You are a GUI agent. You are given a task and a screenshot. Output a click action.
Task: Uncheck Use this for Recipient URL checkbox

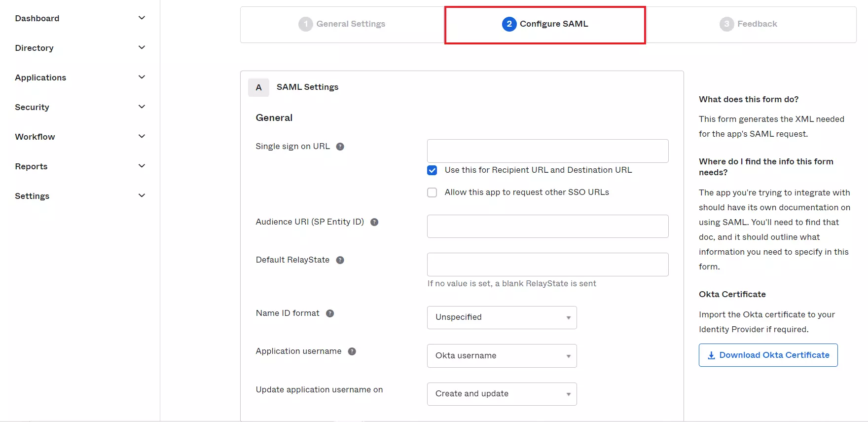[x=432, y=170]
